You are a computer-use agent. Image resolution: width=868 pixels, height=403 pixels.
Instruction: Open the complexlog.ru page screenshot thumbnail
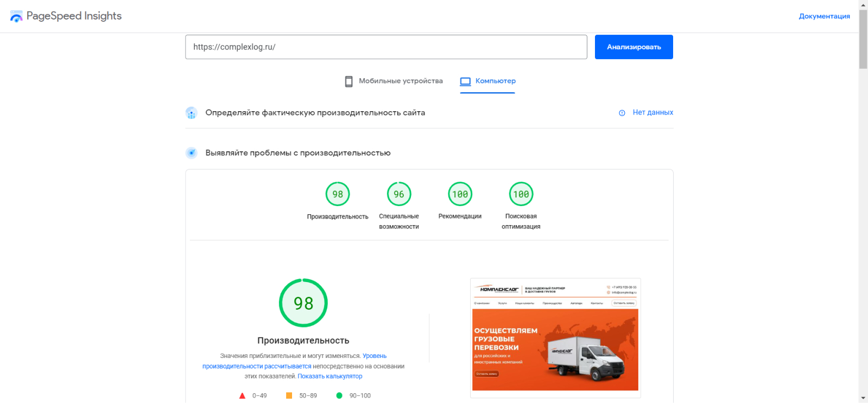[555, 338]
